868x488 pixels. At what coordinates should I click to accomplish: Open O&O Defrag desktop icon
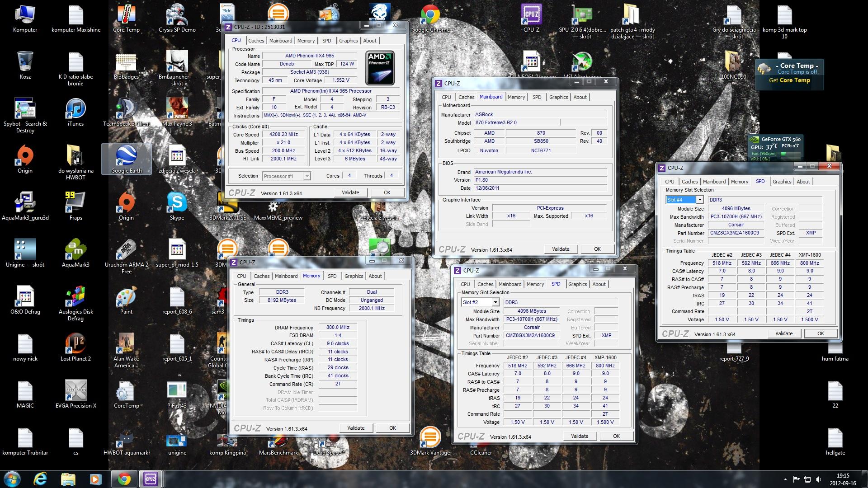tap(25, 301)
